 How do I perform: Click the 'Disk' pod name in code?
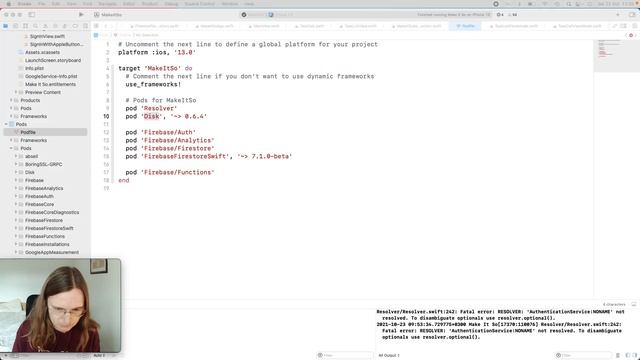click(151, 116)
